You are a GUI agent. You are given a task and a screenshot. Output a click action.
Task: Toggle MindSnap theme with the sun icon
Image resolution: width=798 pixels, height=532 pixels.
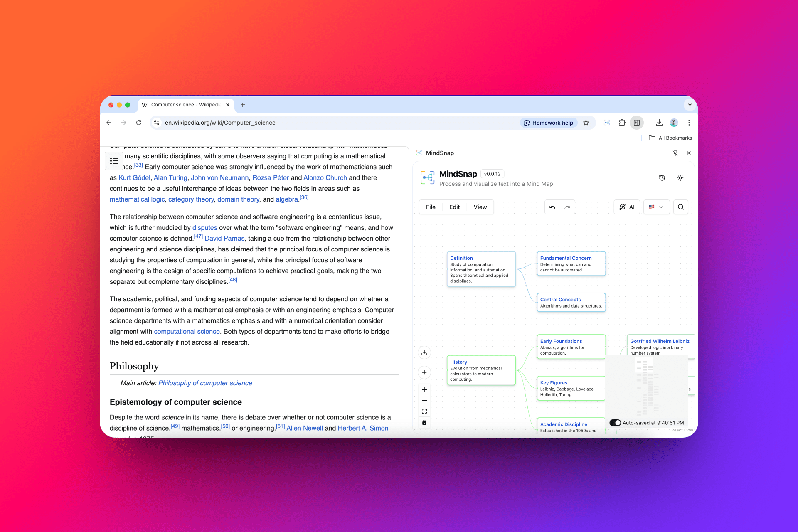pyautogui.click(x=680, y=178)
